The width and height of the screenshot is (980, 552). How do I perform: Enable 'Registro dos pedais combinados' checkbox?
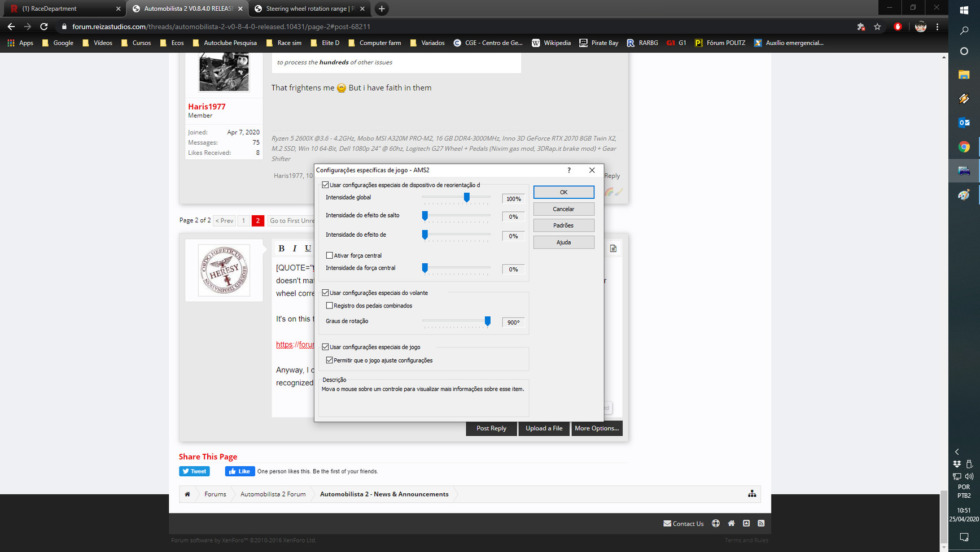coord(329,306)
